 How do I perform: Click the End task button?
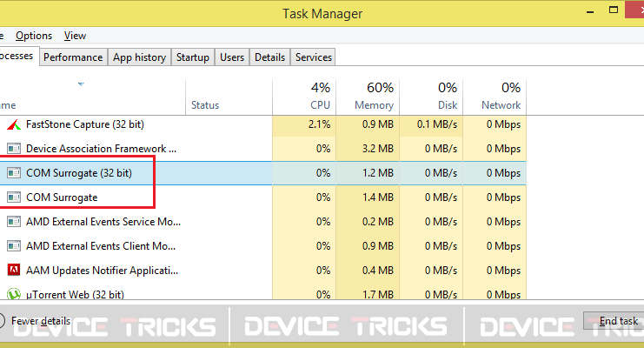pyautogui.click(x=614, y=321)
